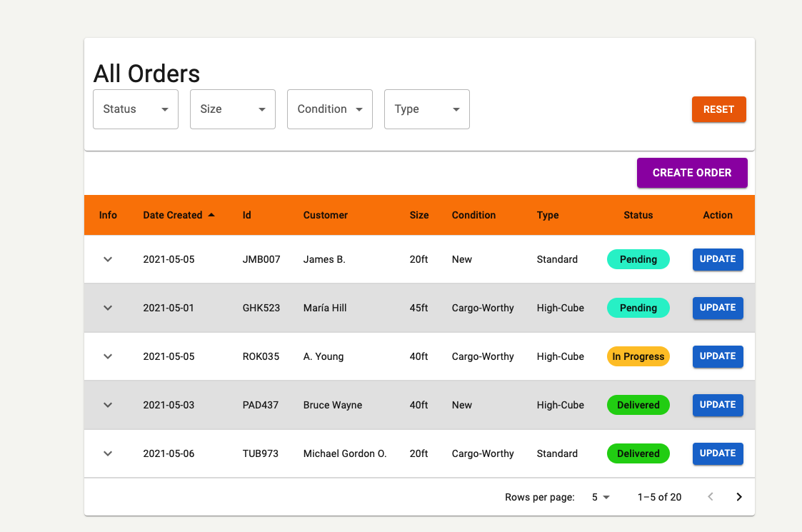Update order TUB973
The height and width of the screenshot is (532, 802).
pos(718,453)
